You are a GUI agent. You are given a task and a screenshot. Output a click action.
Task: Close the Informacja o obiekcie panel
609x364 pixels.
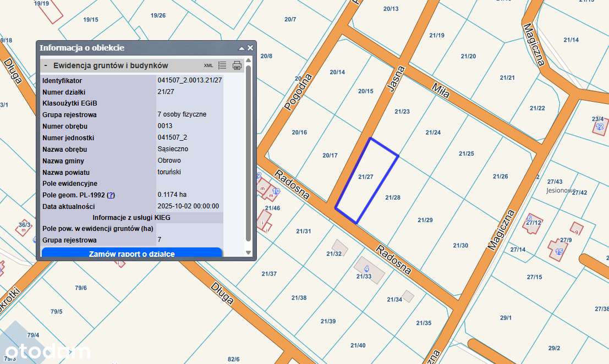(250, 48)
